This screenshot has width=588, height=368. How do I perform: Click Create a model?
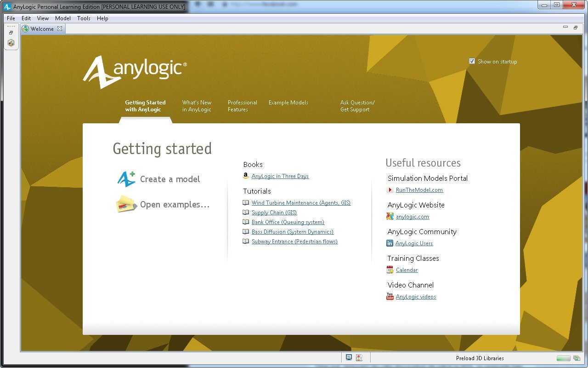click(170, 179)
